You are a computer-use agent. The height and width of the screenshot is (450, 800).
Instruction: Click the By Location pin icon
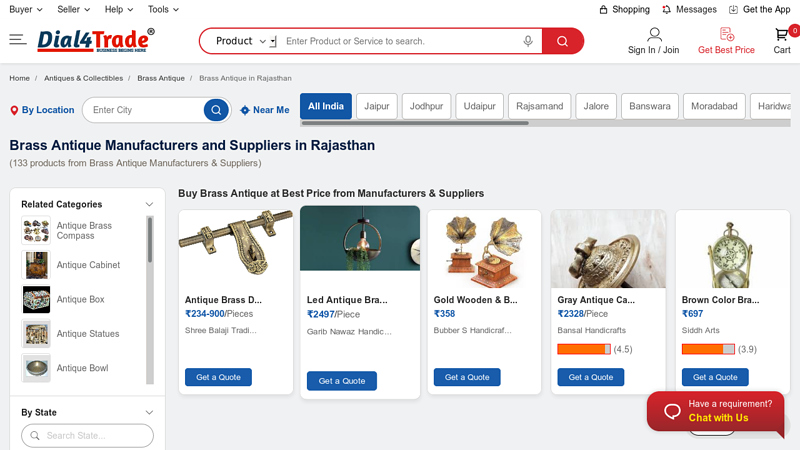point(14,110)
